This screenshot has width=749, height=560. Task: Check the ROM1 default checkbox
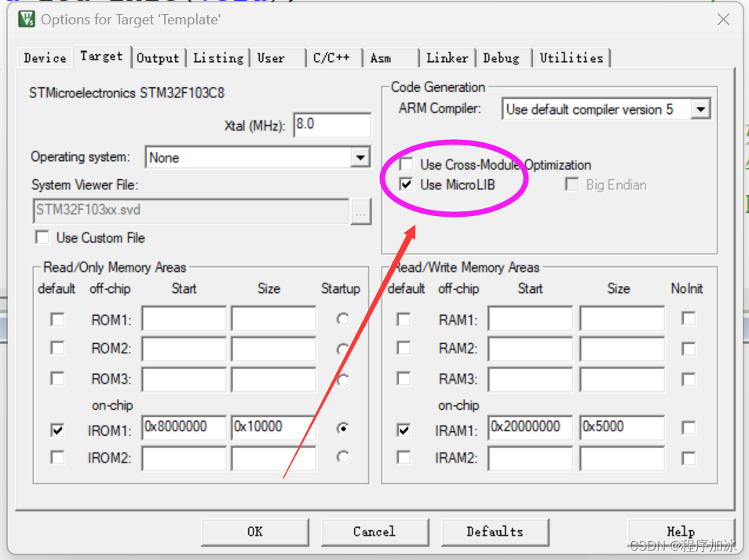[x=57, y=319]
